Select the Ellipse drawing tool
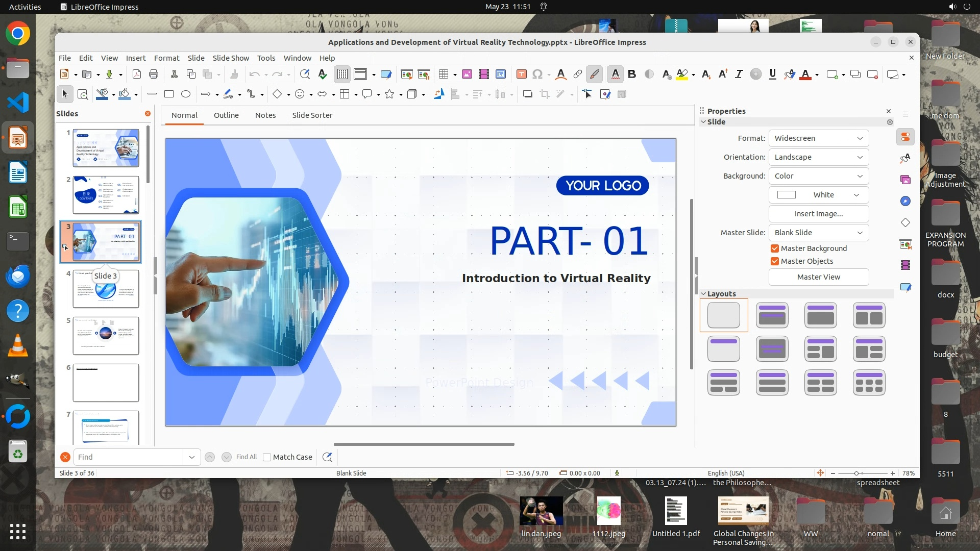 coord(186,94)
